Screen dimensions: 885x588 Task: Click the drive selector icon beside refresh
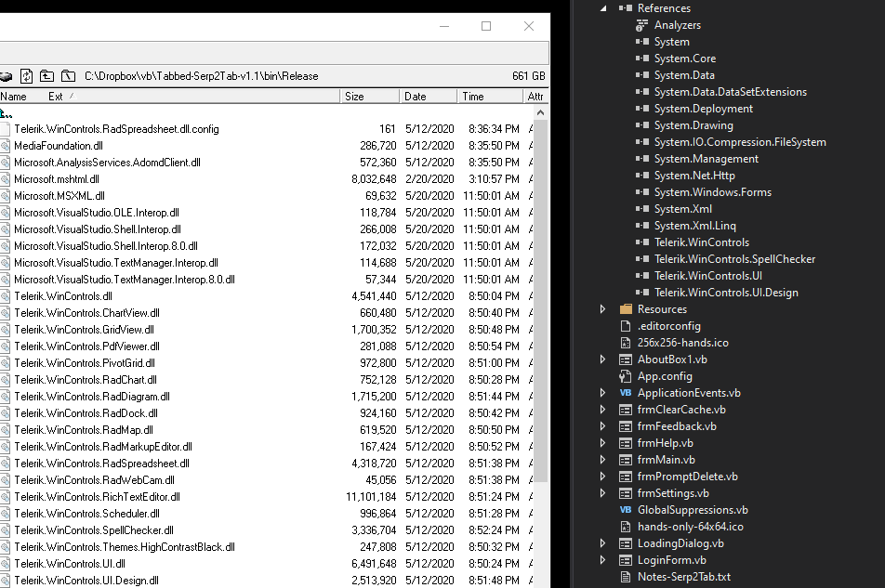(x=6, y=76)
